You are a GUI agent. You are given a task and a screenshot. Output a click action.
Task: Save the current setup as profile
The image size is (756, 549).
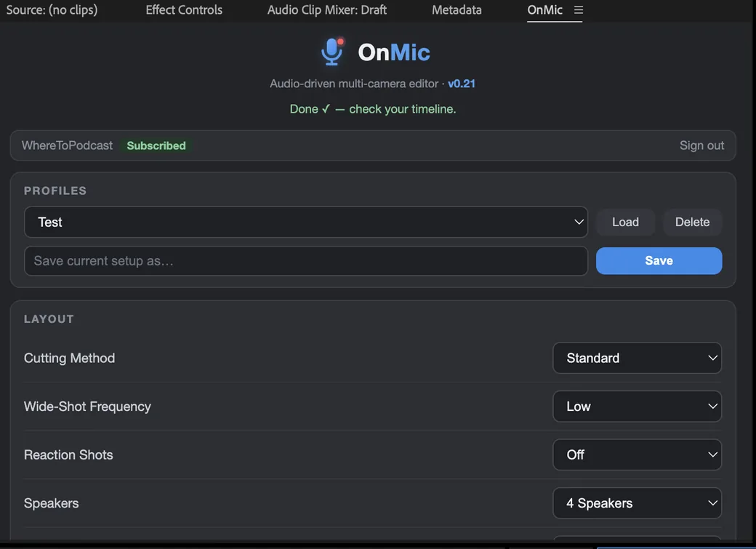pos(659,260)
